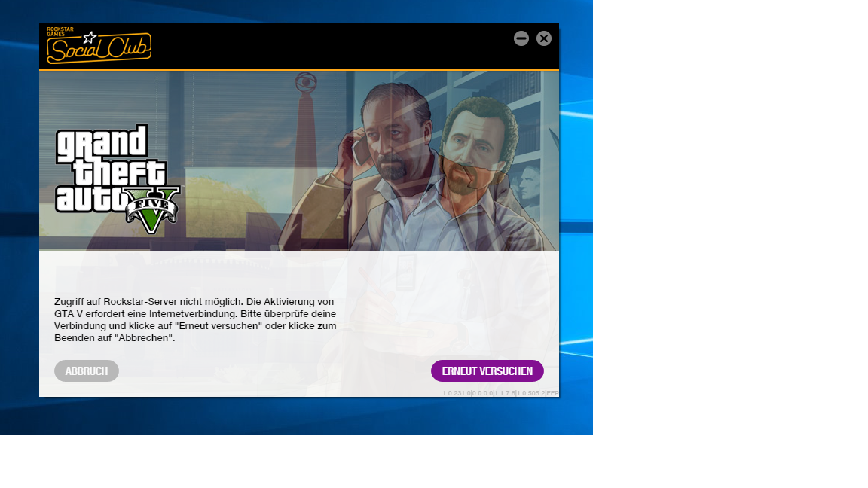Minimize the Social Club window
This screenshot has height=488, width=868.
(521, 38)
